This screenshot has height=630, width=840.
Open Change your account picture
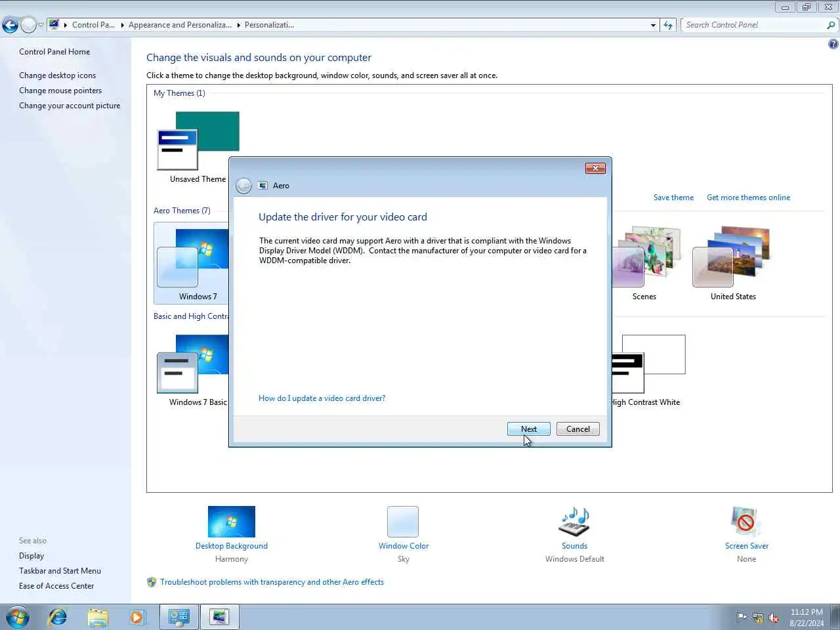click(x=70, y=106)
